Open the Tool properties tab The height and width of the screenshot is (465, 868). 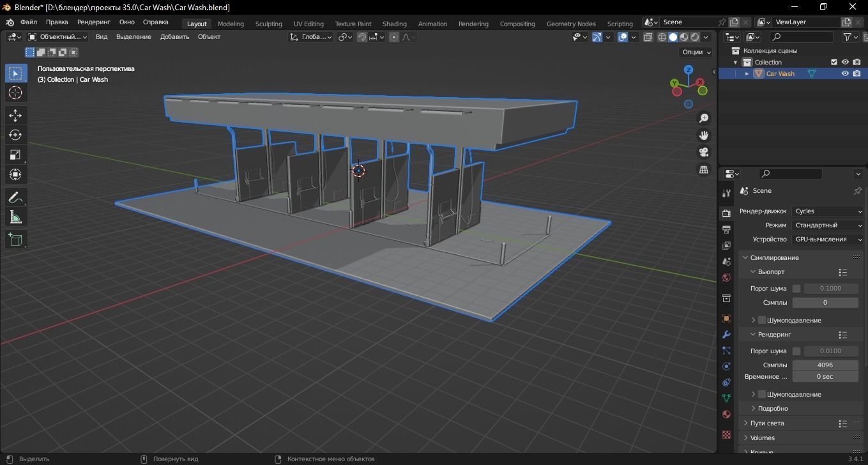tap(726, 193)
